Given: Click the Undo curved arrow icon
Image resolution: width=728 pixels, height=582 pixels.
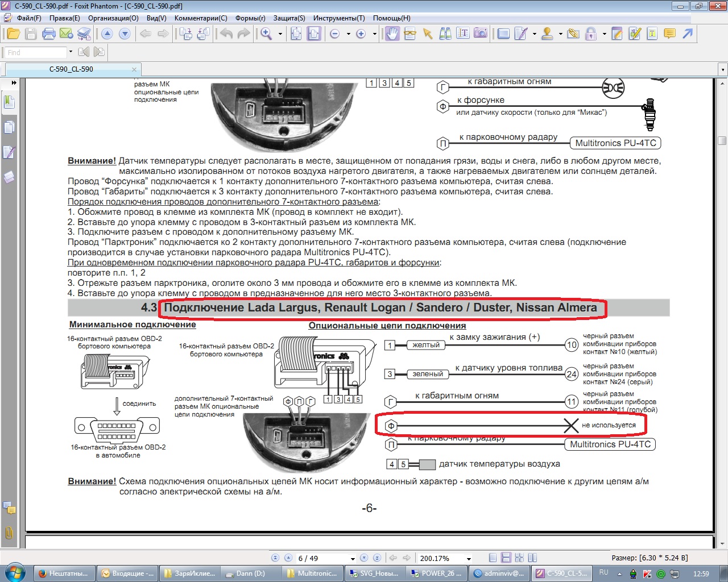Looking at the screenshot, I should [x=226, y=34].
